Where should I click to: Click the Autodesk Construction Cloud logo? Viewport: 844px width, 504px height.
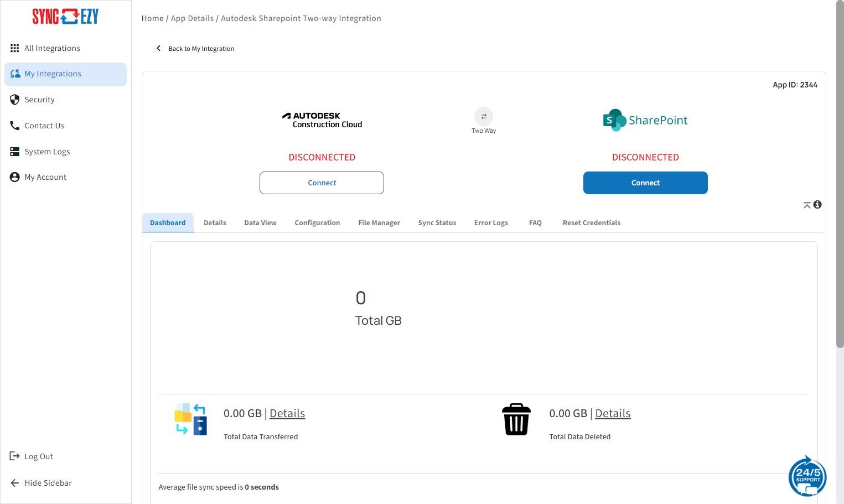pos(322,120)
